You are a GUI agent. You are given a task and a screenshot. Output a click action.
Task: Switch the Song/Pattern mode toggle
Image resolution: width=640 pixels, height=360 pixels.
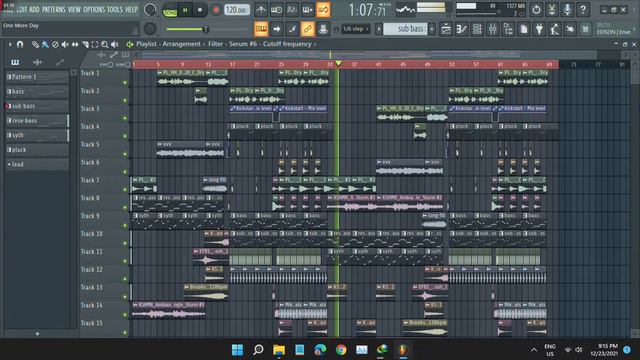point(169,10)
